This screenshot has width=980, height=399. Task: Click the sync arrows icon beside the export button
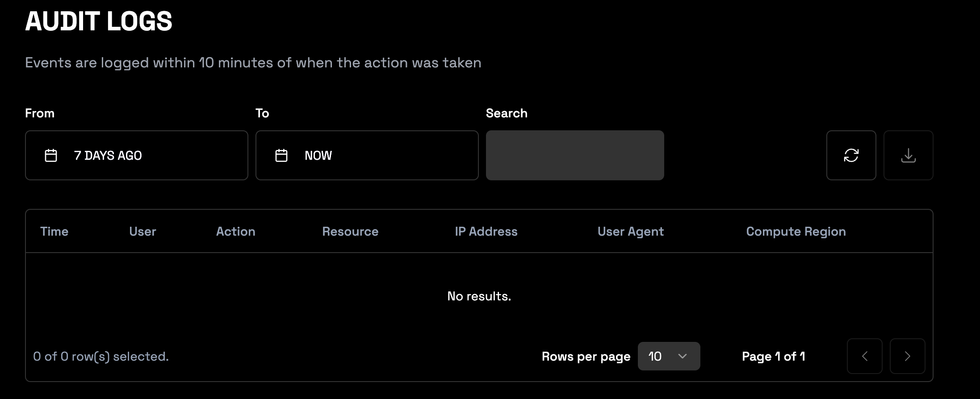[851, 155]
